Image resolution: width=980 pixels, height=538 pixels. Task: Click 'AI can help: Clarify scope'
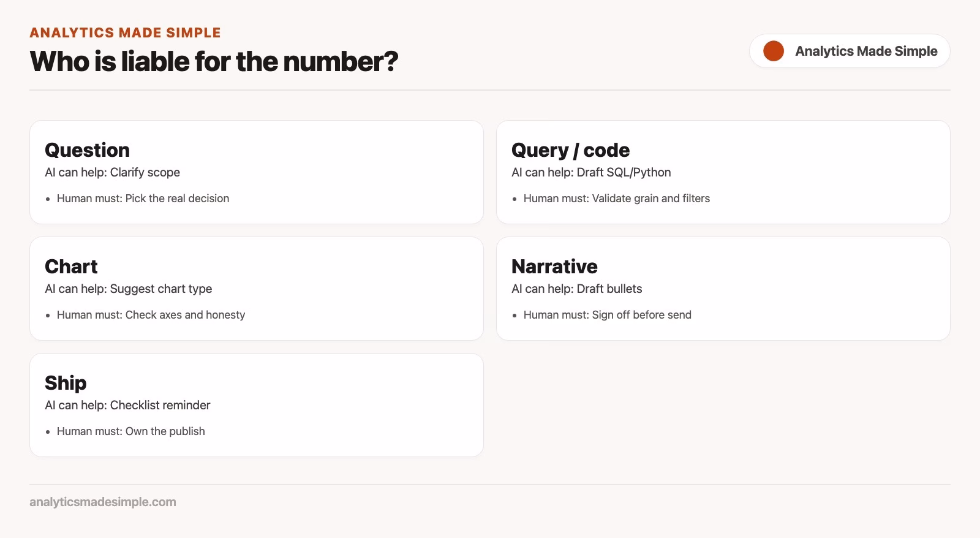(112, 172)
